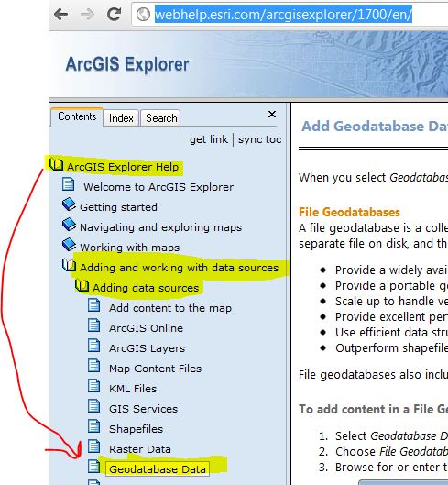Image resolution: width=448 pixels, height=485 pixels.
Task: Click the globe icon in address bar
Action: [x=143, y=15]
